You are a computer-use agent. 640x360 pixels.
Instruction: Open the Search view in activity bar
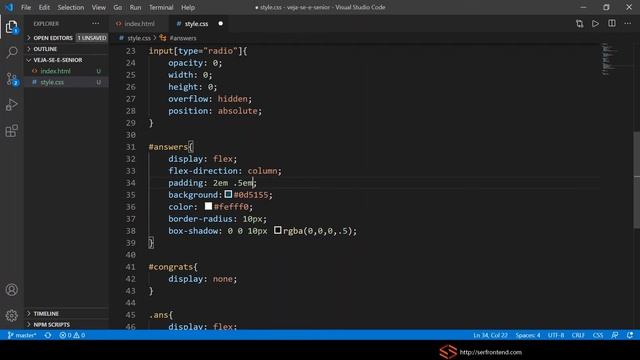(11, 53)
